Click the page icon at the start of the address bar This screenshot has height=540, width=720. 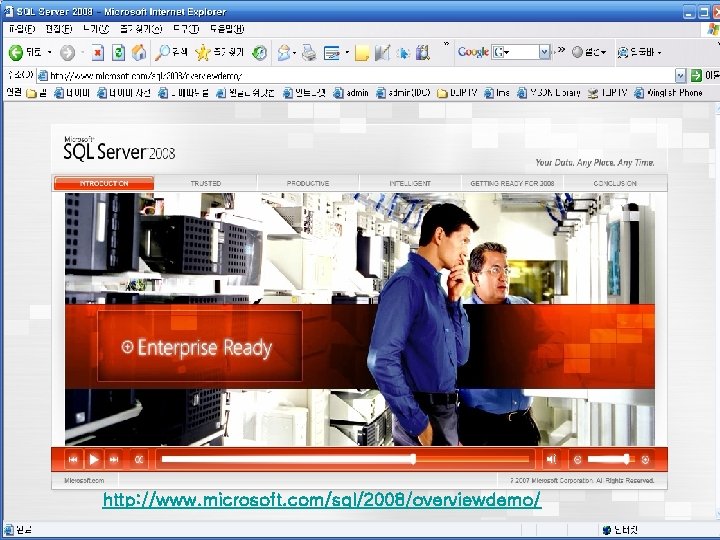click(43, 75)
